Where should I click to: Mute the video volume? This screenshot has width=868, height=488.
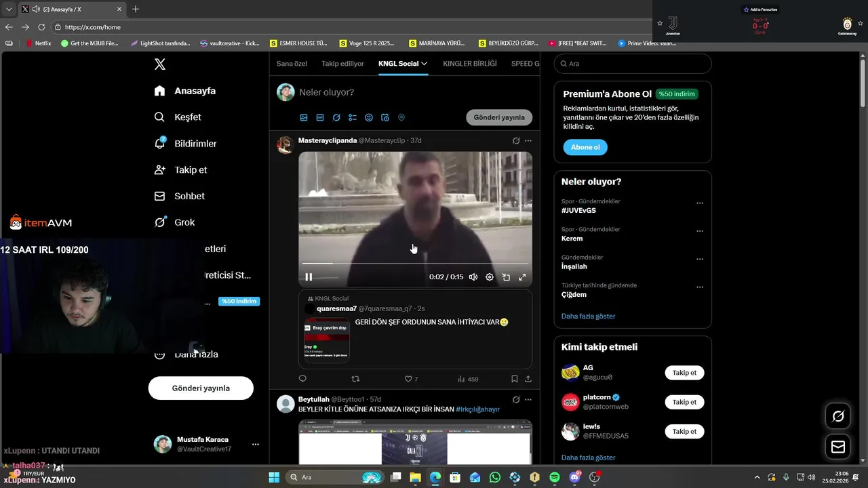point(473,277)
